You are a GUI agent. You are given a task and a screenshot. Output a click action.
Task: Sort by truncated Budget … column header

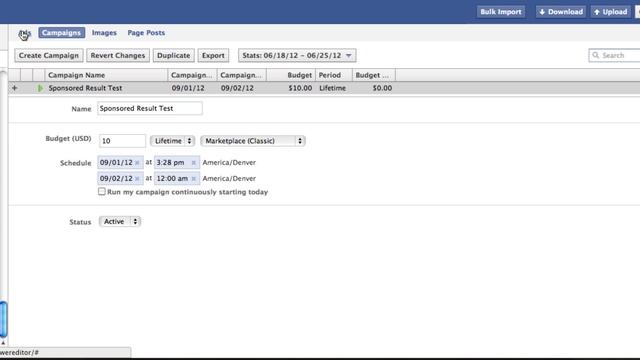pyautogui.click(x=373, y=75)
